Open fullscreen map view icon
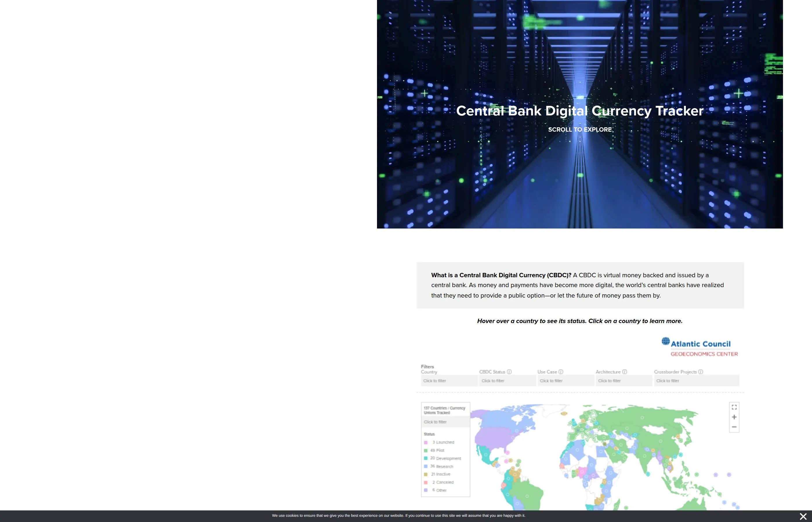Image resolution: width=812 pixels, height=522 pixels. pyautogui.click(x=734, y=407)
